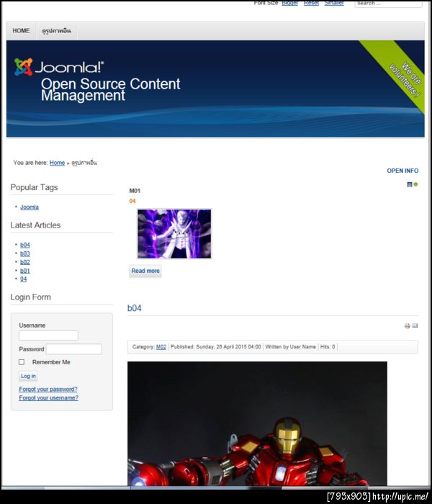Open the M02 category link
Viewport: 432px width, 504px height.
(161, 347)
